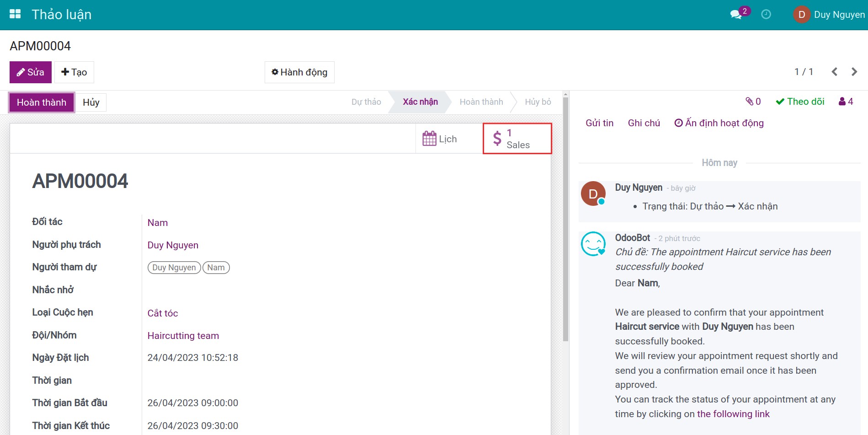Open the Sales smart button
The height and width of the screenshot is (435, 868).
pos(517,139)
